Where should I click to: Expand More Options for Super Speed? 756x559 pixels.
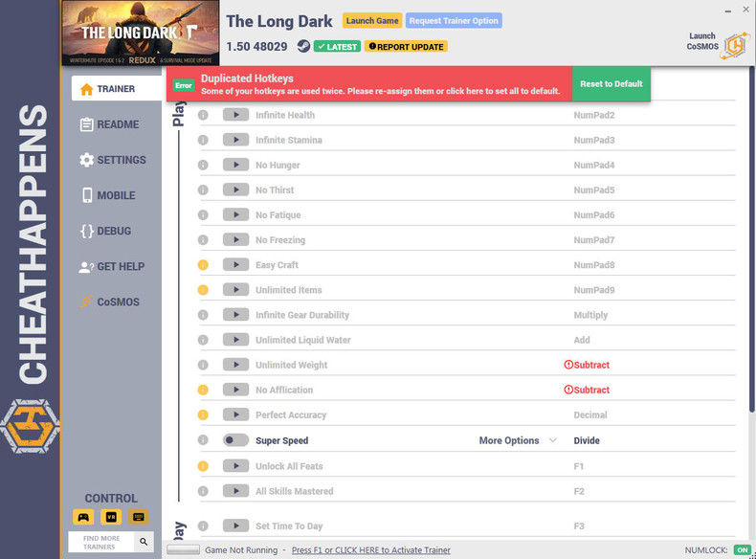coord(518,440)
